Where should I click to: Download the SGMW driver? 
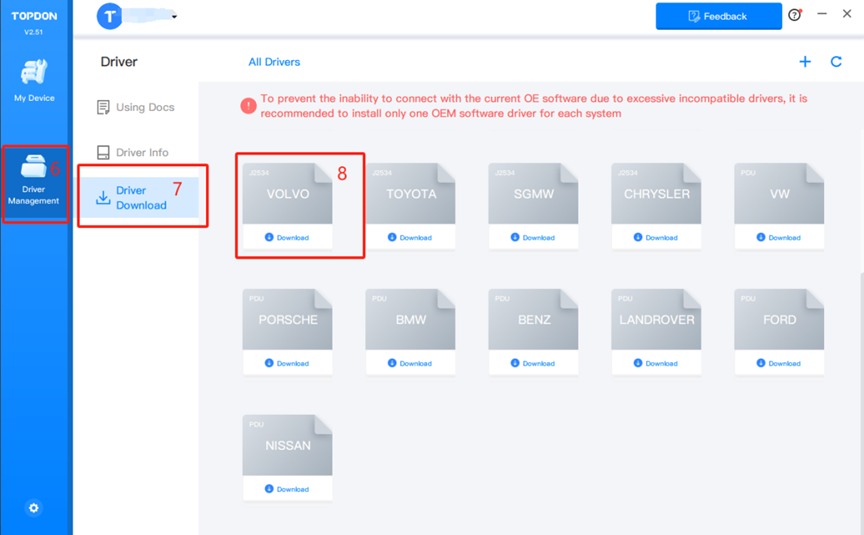click(533, 237)
